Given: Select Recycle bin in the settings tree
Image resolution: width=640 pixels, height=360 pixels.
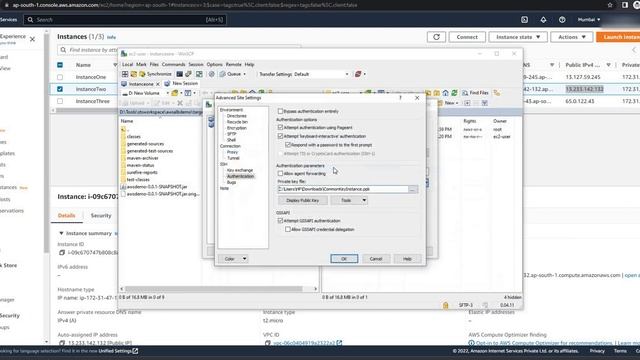Looking at the screenshot, I should pyautogui.click(x=237, y=122).
